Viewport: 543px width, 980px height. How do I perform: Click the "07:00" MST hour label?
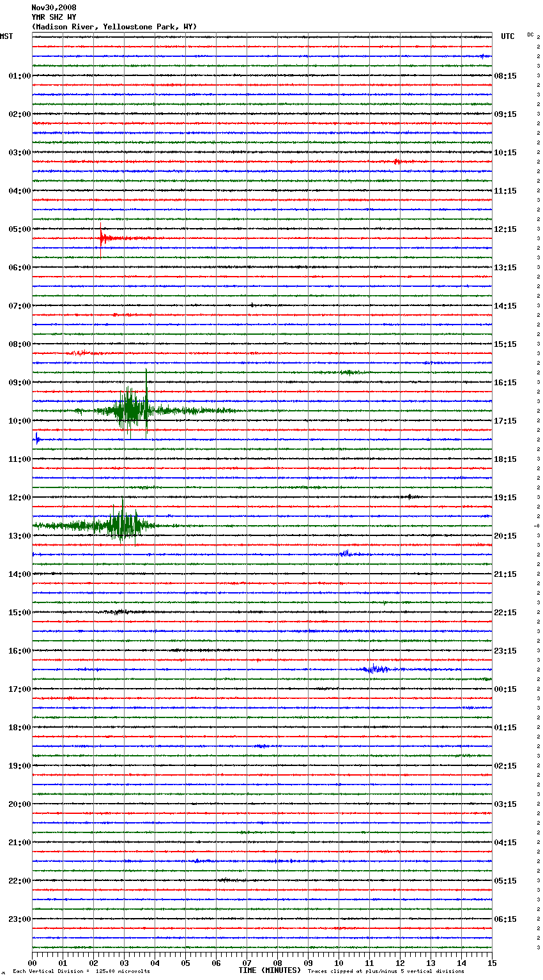click(x=20, y=306)
